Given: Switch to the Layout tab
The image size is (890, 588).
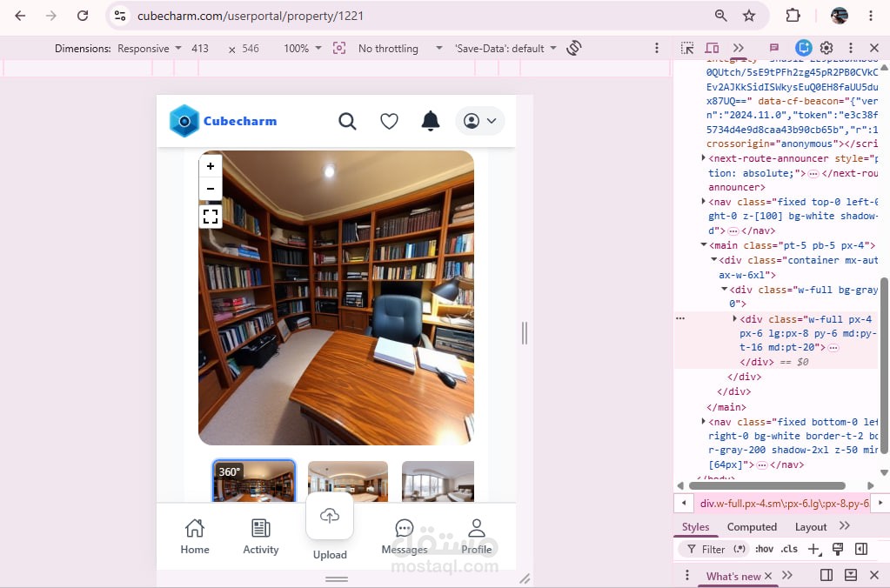Looking at the screenshot, I should pyautogui.click(x=811, y=527).
